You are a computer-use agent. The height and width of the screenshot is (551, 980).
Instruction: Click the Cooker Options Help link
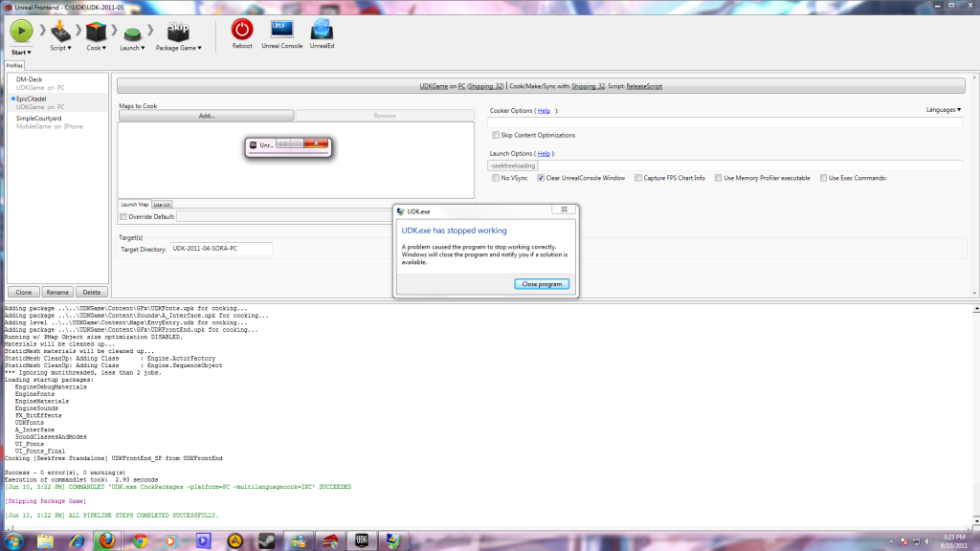[x=544, y=111]
